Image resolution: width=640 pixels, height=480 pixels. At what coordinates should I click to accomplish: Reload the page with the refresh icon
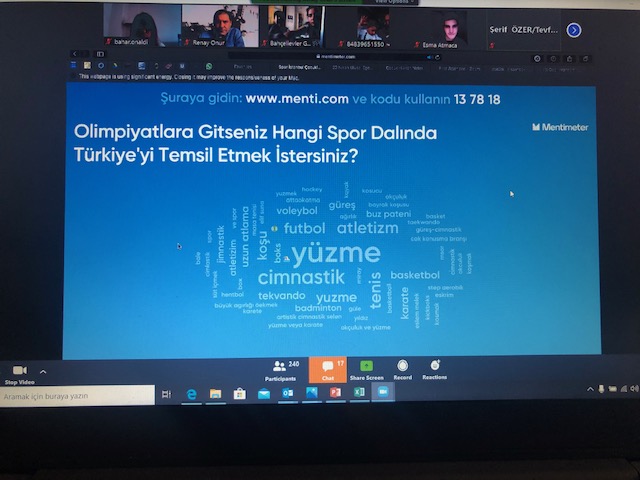pyautogui.click(x=438, y=57)
